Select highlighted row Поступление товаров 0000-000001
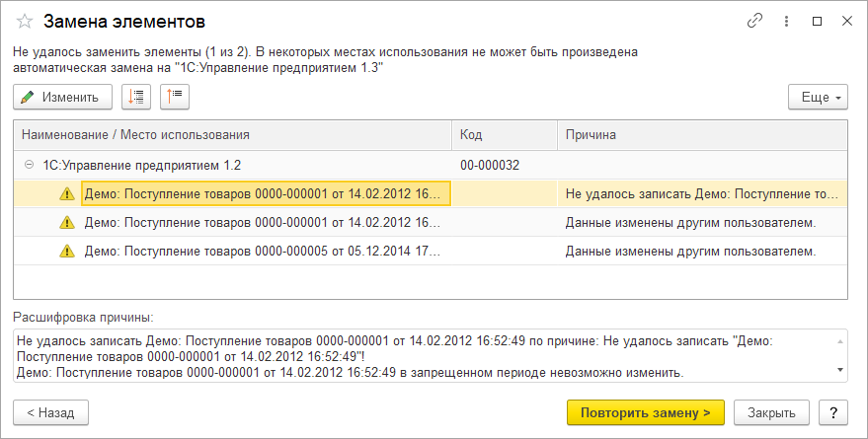The image size is (868, 439). (431, 194)
